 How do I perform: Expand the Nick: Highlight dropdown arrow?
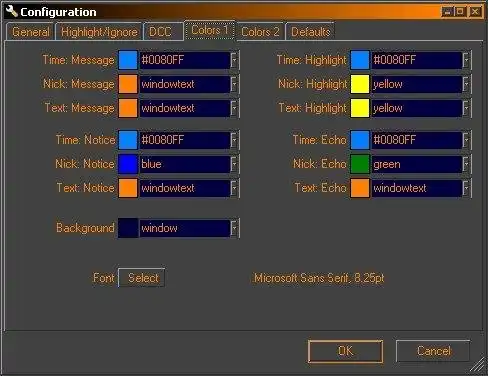point(467,84)
